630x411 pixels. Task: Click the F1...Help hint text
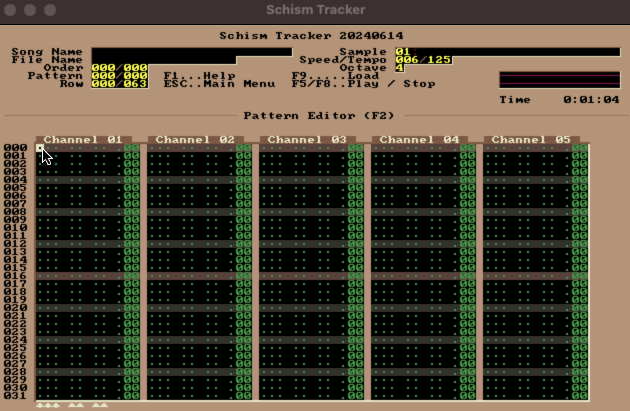click(x=200, y=76)
